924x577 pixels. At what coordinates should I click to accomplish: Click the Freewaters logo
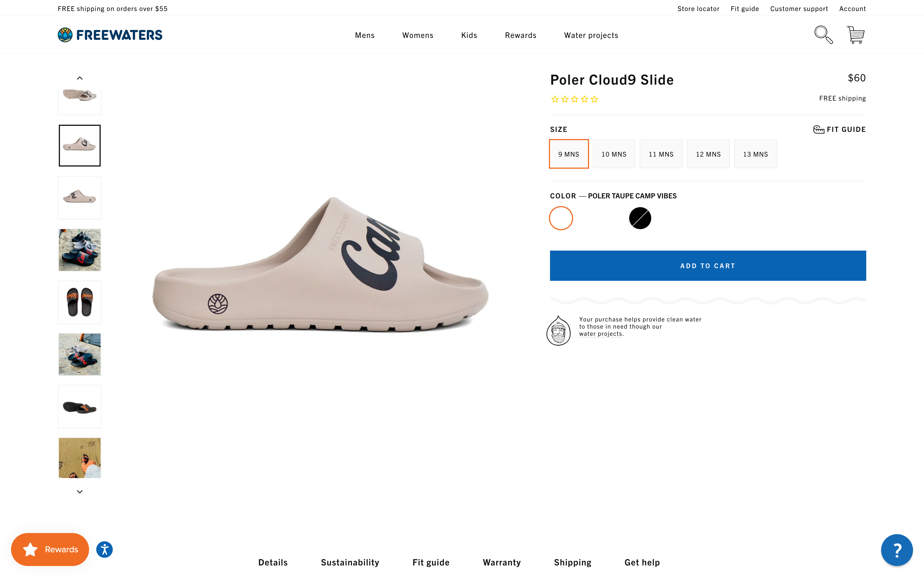110,35
